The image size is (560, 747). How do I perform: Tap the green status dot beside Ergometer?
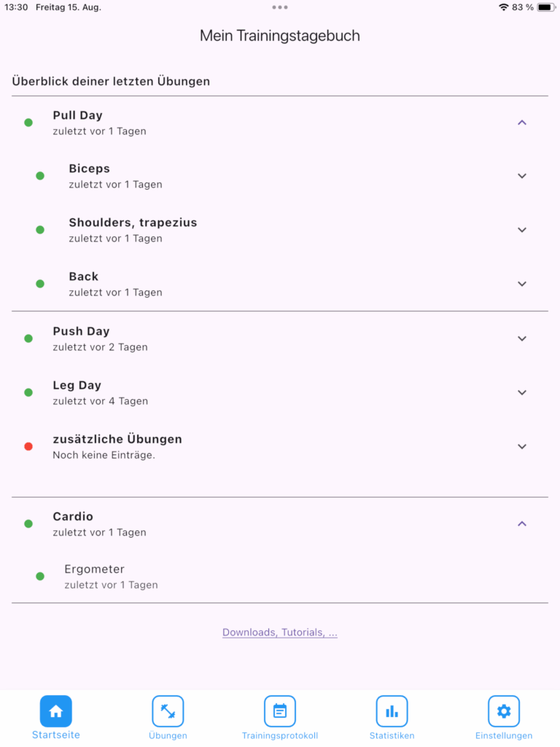[40, 576]
